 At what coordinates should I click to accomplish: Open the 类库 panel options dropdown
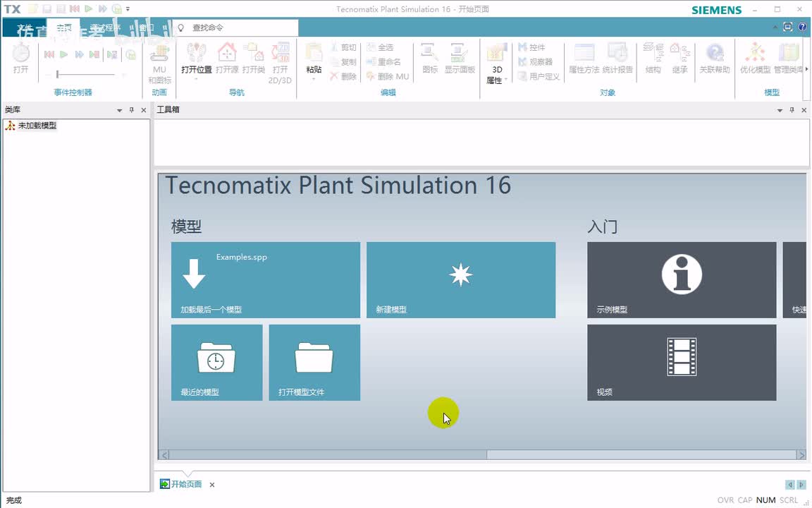120,110
